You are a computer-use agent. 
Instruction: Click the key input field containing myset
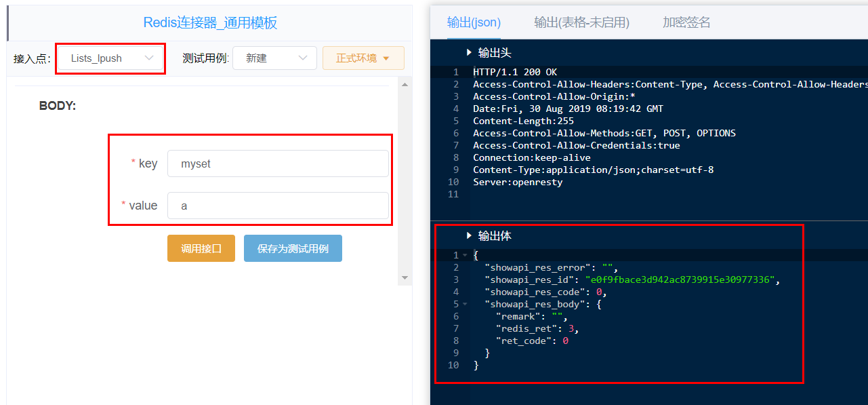(278, 163)
